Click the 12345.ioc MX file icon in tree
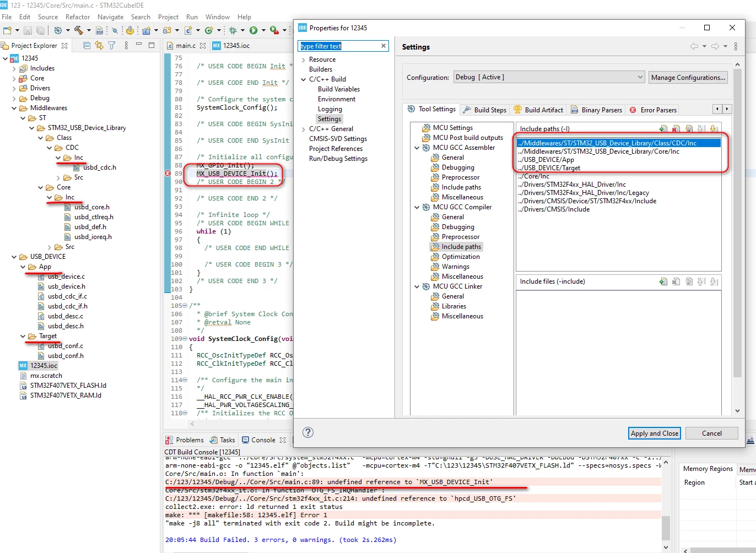This screenshot has width=756, height=553. click(23, 366)
